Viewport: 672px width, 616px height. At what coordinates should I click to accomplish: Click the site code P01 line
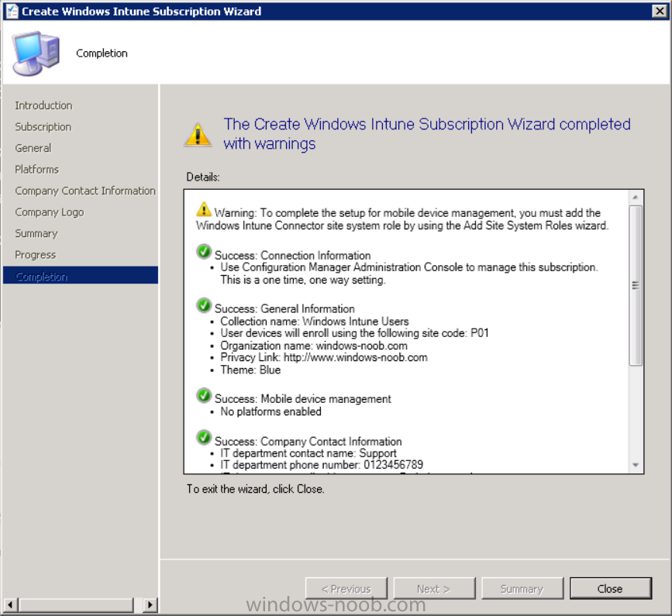(354, 333)
